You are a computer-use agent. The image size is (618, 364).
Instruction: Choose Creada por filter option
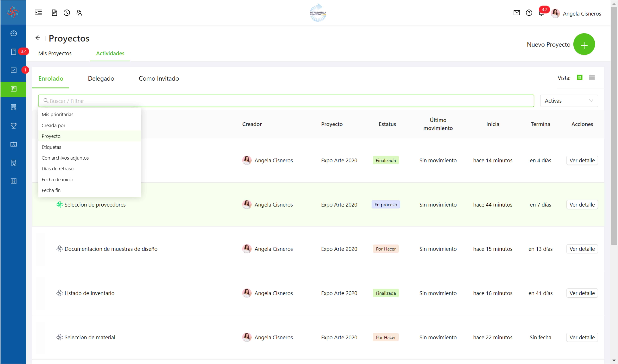pos(90,125)
